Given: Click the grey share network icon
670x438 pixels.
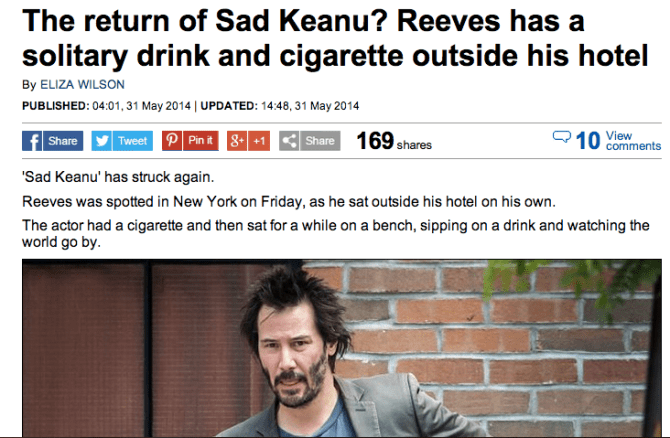Looking at the screenshot, I should 289,141.
